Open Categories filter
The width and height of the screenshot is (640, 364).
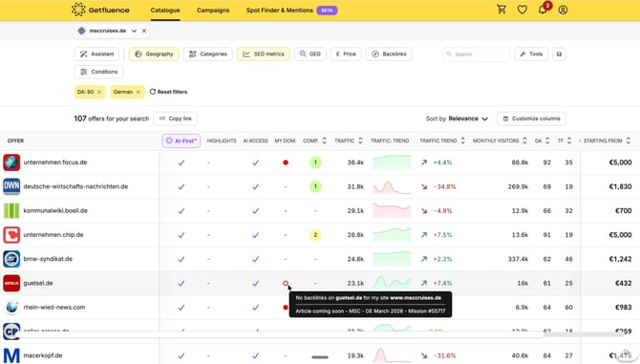coord(207,54)
